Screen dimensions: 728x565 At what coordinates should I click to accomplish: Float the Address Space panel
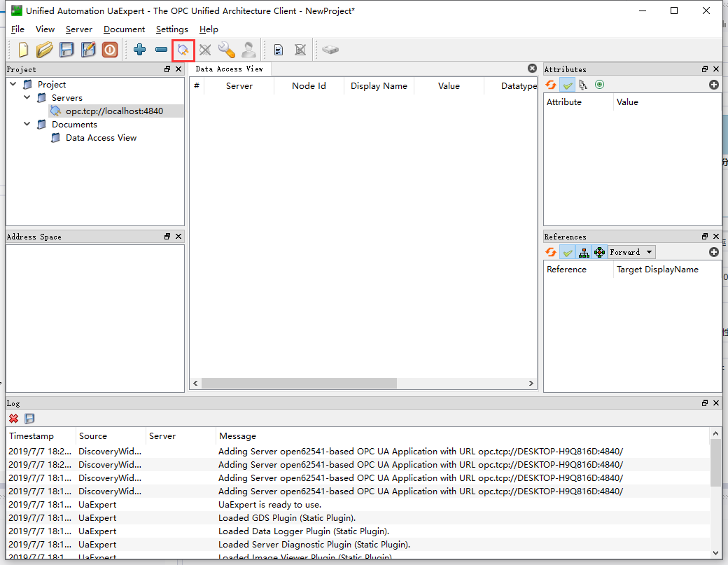(167, 237)
